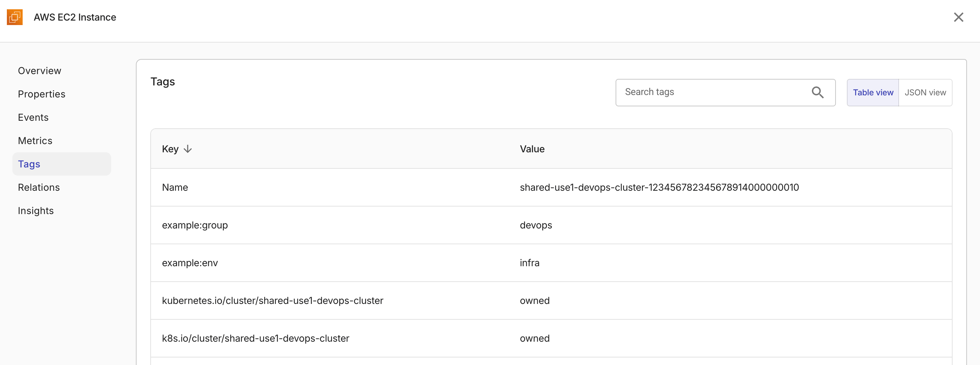Click the AWS EC2 Instance title
Screen dimensions: 980x365
[x=74, y=17]
